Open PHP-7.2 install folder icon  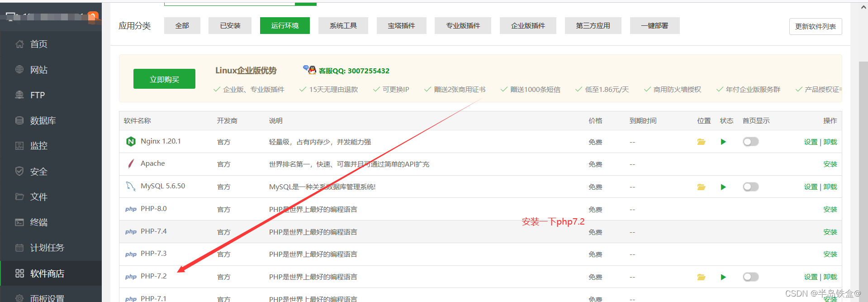701,277
